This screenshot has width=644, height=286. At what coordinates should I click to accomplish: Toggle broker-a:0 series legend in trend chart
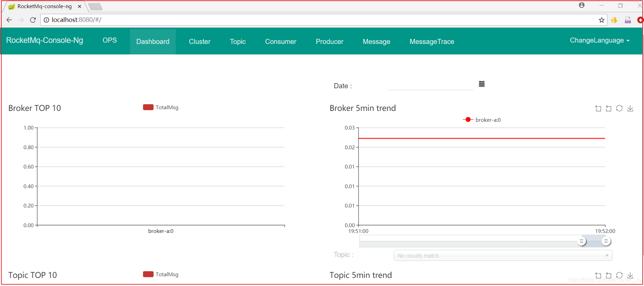pyautogui.click(x=481, y=120)
